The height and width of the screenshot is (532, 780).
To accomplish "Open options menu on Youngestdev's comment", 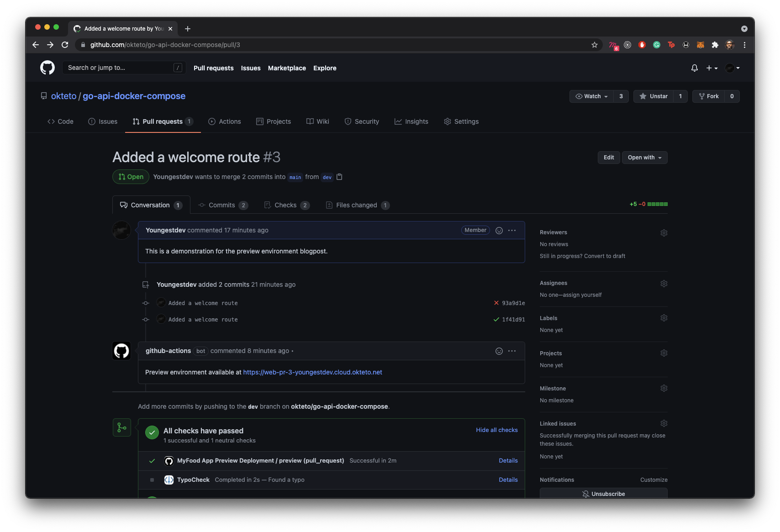I will pos(512,231).
